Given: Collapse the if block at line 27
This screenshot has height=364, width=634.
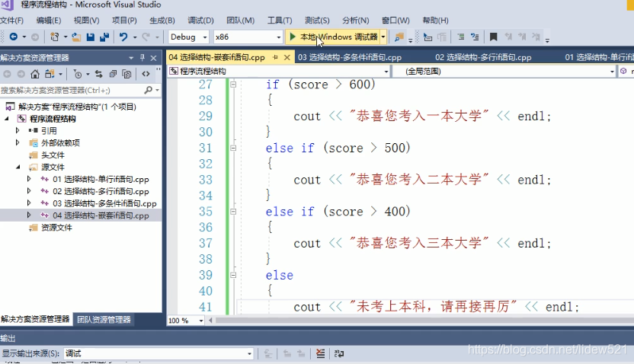Looking at the screenshot, I should click(234, 85).
